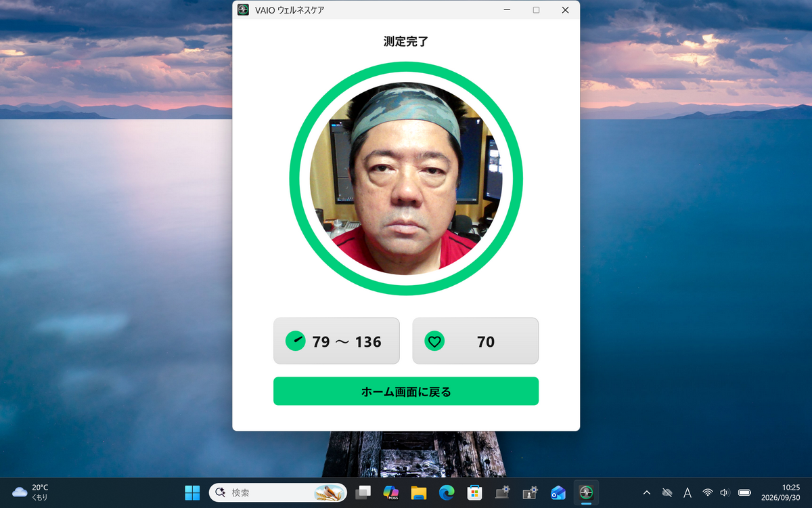The height and width of the screenshot is (508, 812).
Task: Show hidden system tray icons
Action: (x=647, y=492)
